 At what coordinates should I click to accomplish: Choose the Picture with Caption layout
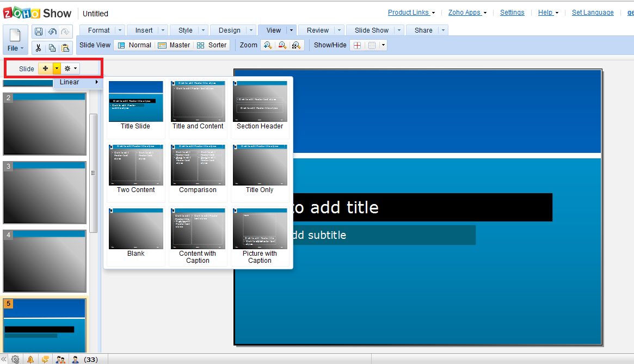260,237
